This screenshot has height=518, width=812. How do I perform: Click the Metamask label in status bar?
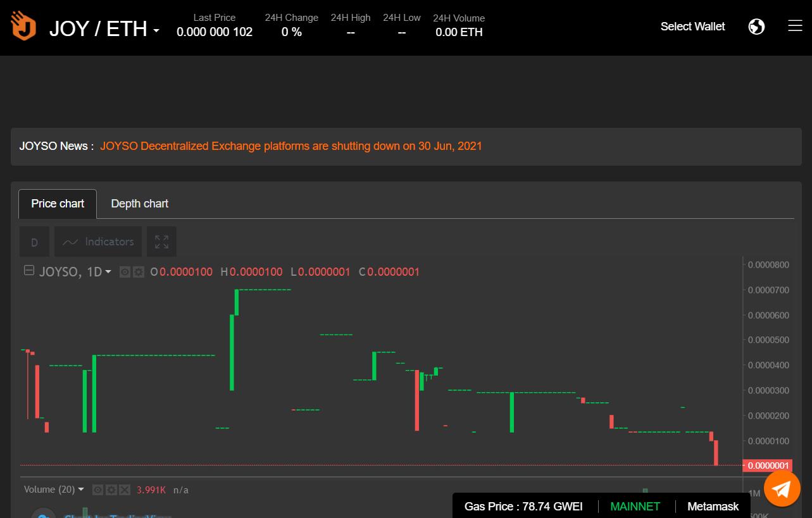713,507
